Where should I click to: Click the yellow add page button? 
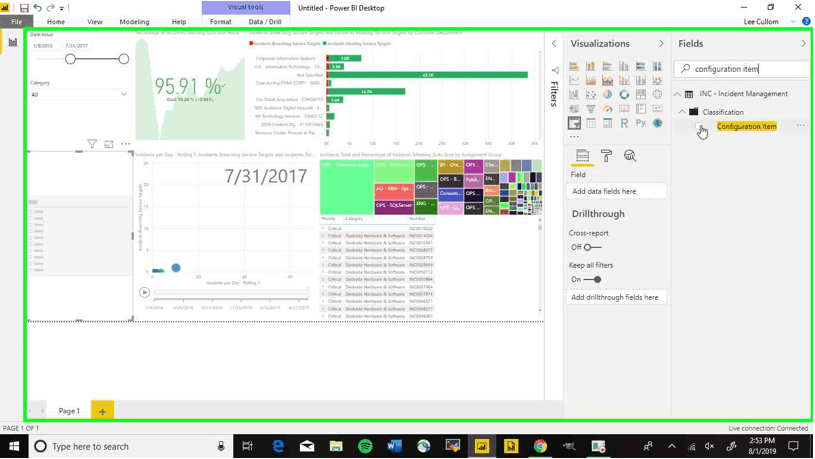(x=102, y=411)
